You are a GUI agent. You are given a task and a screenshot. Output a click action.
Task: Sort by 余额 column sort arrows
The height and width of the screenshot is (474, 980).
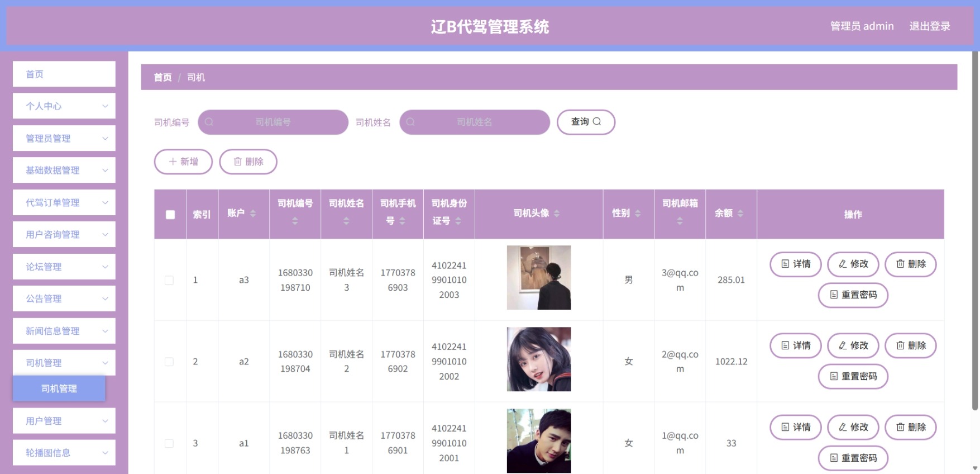pyautogui.click(x=740, y=214)
